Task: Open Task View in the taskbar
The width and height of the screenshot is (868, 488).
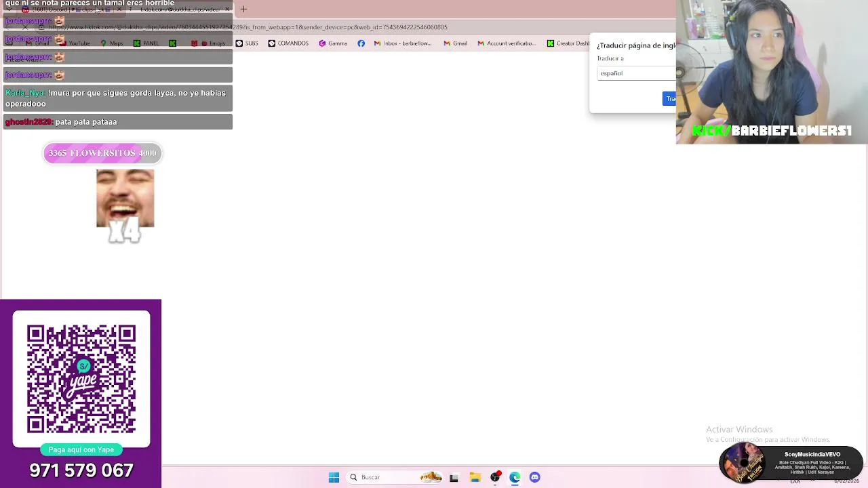Action: 454,477
